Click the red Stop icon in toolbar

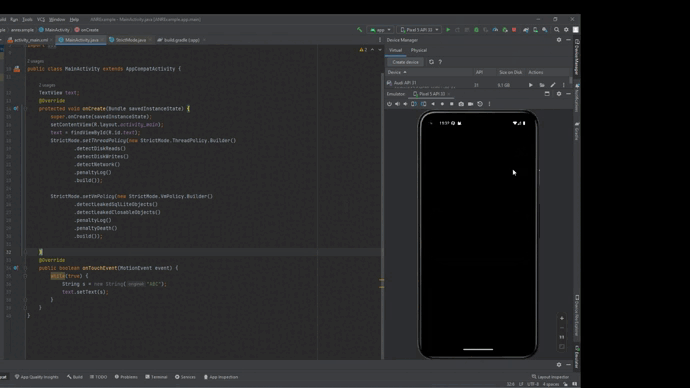514,30
